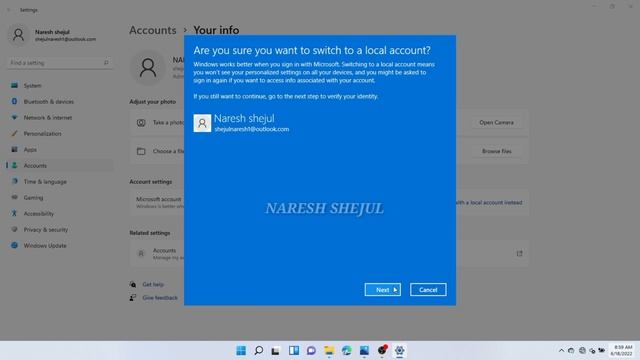640x360 pixels.
Task: Click the external link icon in the Accounts row
Action: (519, 253)
